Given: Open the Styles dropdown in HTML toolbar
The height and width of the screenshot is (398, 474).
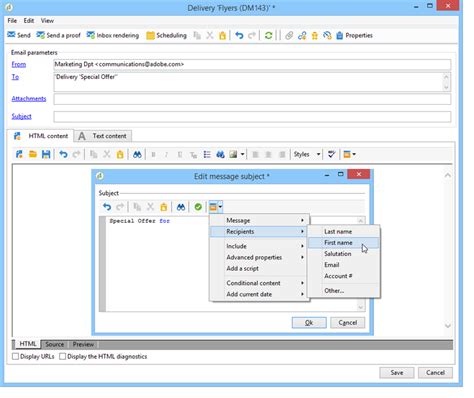Looking at the screenshot, I should click(307, 154).
